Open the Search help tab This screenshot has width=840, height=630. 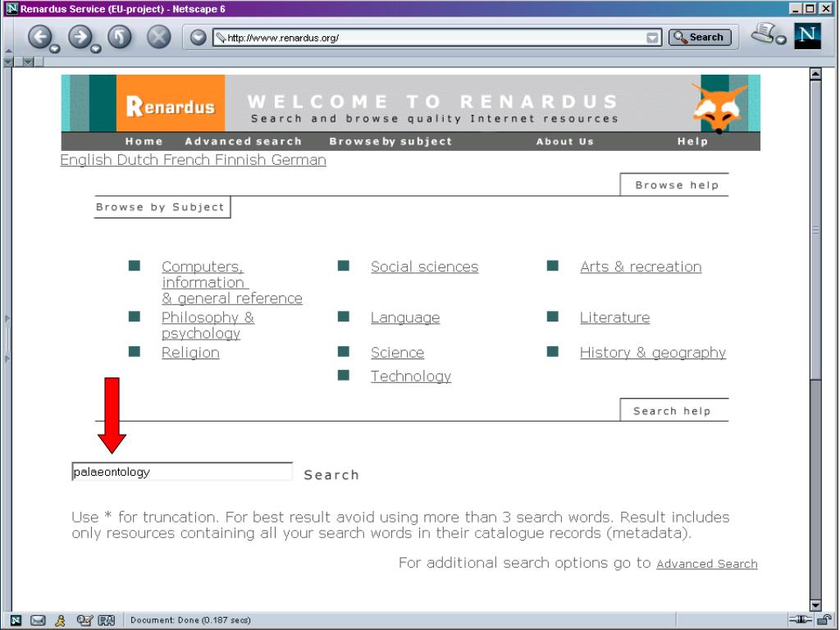click(x=674, y=410)
